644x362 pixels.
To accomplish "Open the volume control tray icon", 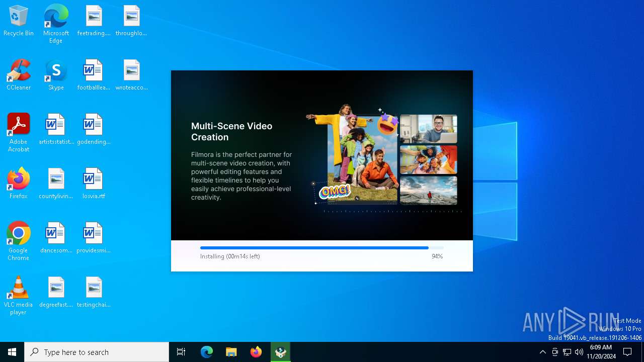I will coord(579,352).
